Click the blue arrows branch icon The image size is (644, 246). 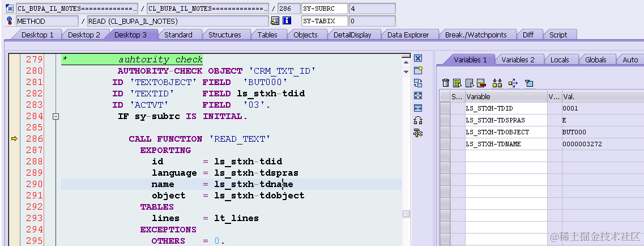click(513, 83)
